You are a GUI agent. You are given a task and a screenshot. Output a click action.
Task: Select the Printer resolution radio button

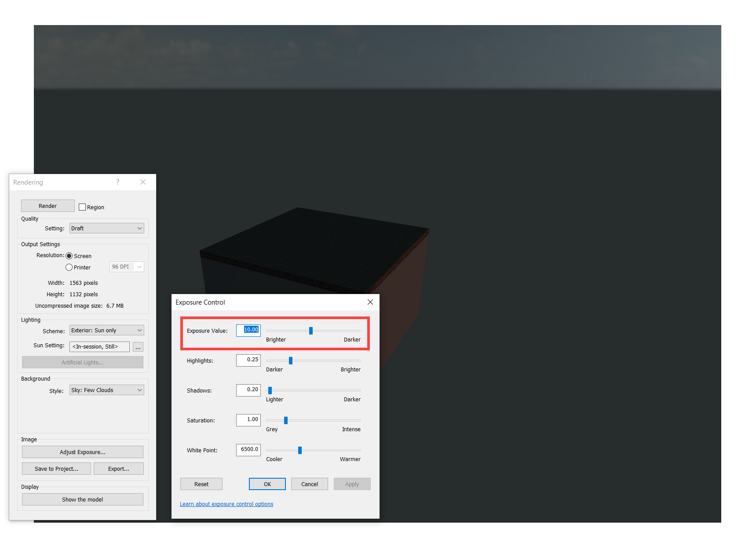click(x=69, y=267)
